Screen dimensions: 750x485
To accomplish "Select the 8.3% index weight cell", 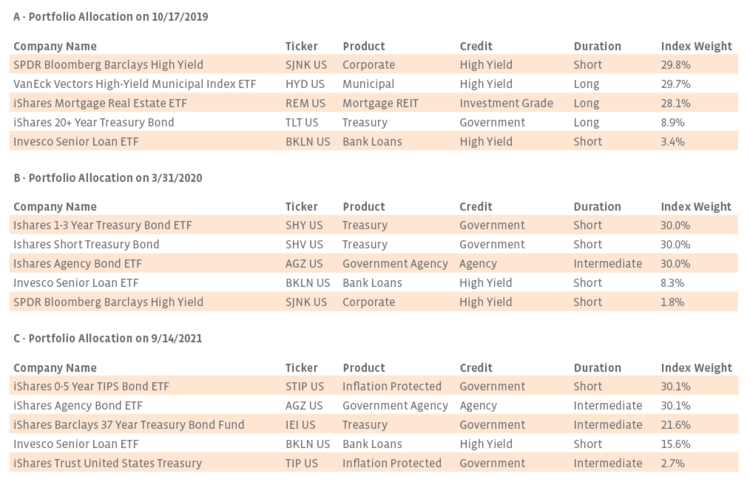I will pyautogui.click(x=673, y=283).
